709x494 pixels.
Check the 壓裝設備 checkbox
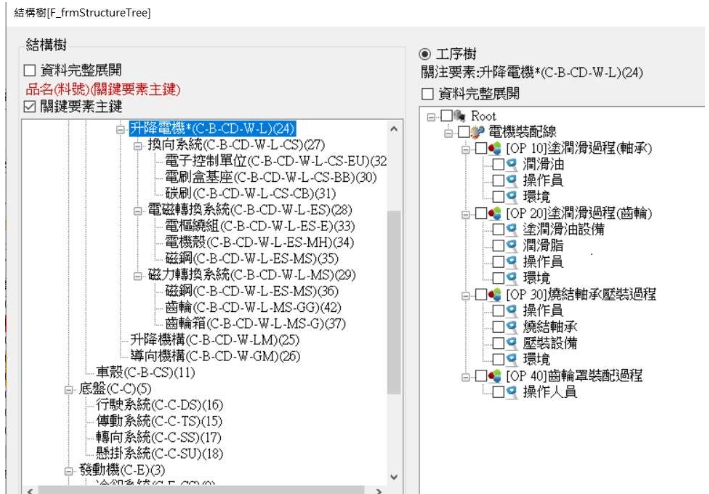click(498, 343)
